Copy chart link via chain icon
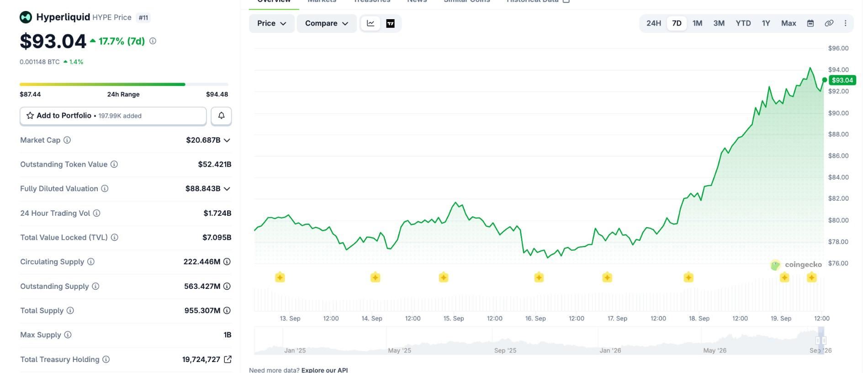Viewport: 868px width, 373px height. pyautogui.click(x=829, y=23)
